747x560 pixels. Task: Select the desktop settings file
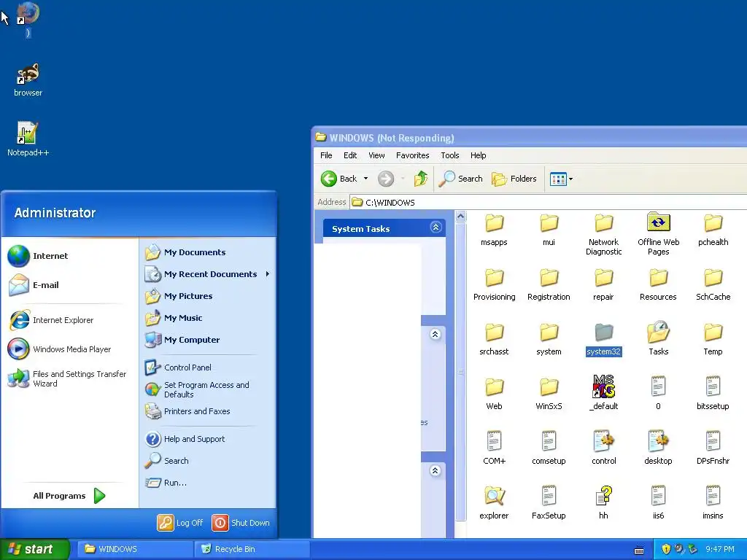pos(659,448)
